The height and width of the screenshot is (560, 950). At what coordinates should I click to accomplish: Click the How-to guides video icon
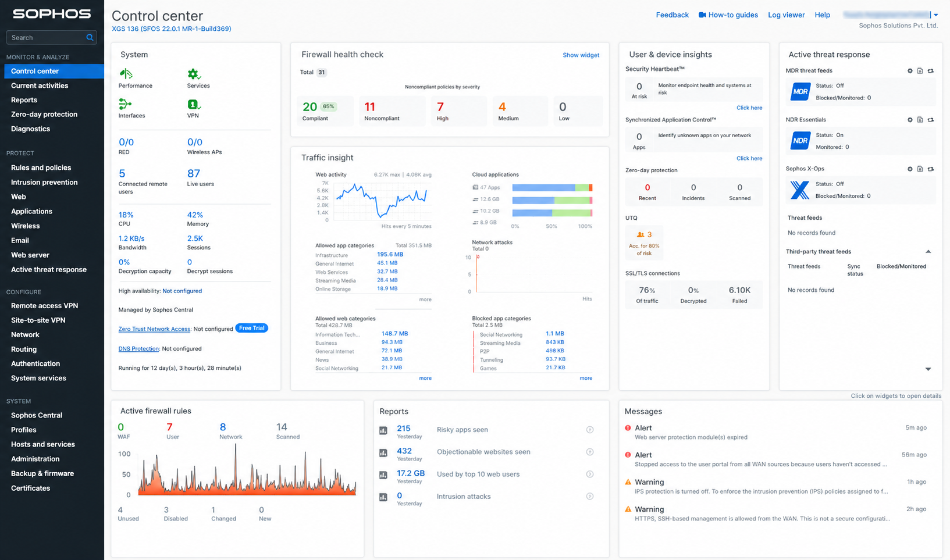(702, 15)
